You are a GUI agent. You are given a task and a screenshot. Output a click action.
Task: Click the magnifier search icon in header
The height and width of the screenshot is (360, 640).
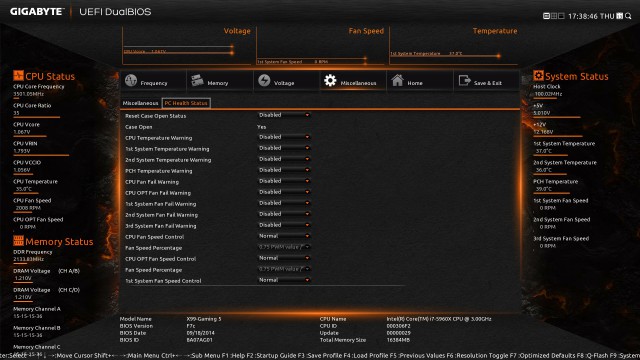[628, 16]
